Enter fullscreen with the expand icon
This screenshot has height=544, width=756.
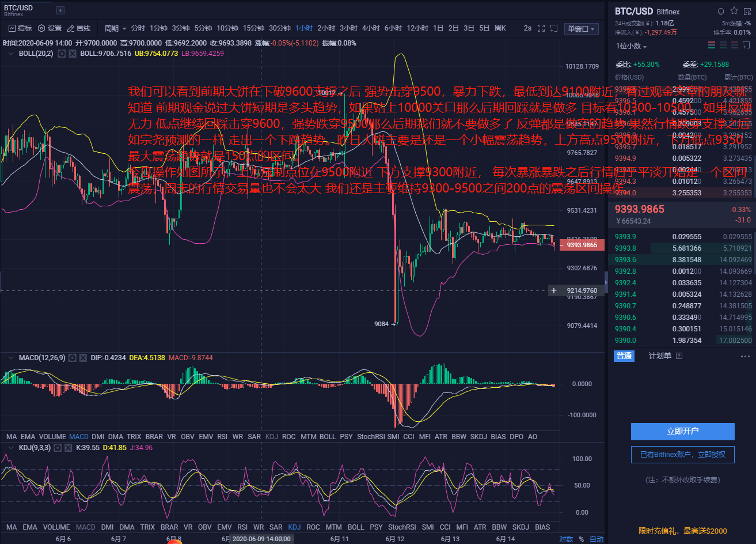540,28
